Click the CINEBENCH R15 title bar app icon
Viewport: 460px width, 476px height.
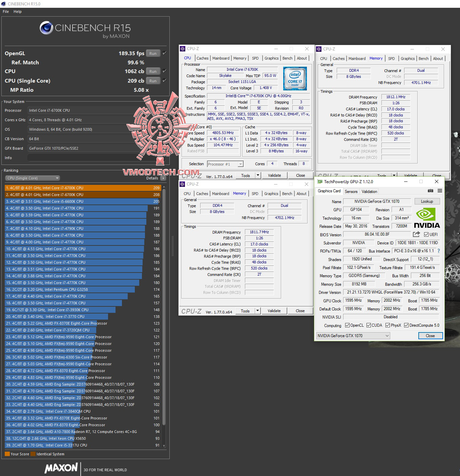click(x=3, y=4)
